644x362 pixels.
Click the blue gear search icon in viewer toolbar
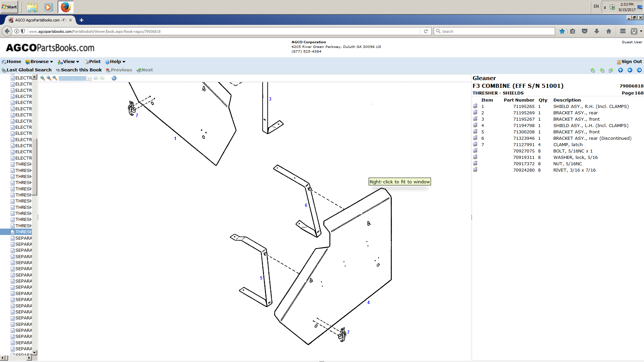[x=114, y=78]
